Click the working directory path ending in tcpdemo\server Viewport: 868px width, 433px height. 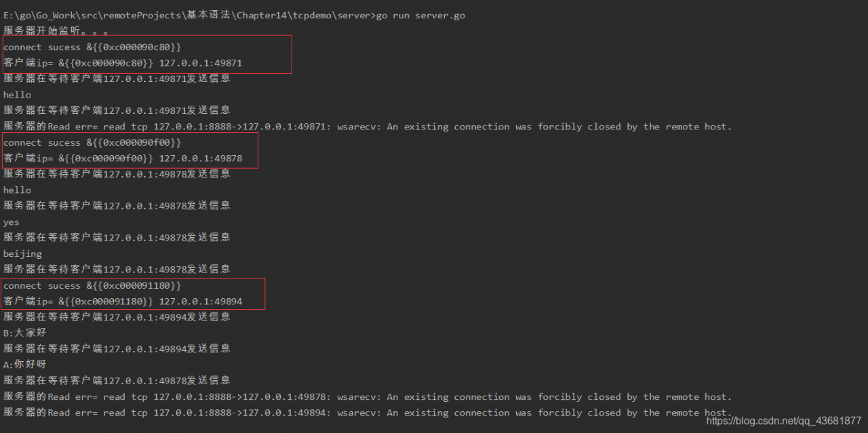pyautogui.click(x=188, y=16)
